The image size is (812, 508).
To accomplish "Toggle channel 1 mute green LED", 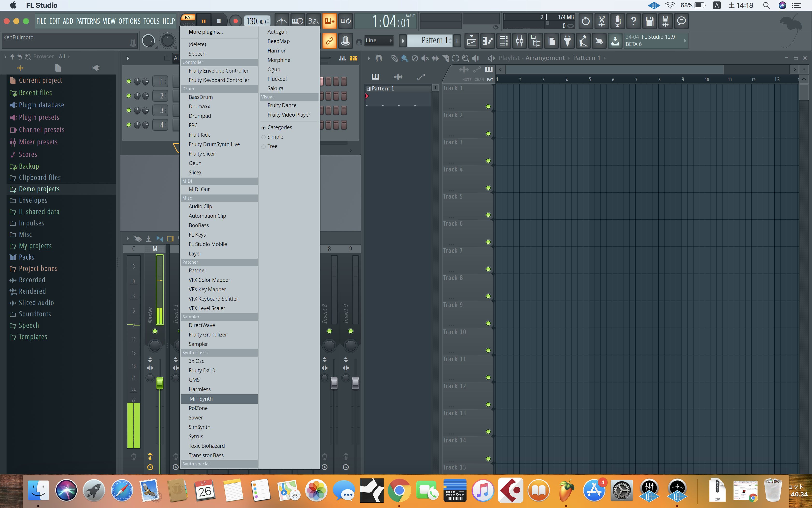I will coord(129,81).
